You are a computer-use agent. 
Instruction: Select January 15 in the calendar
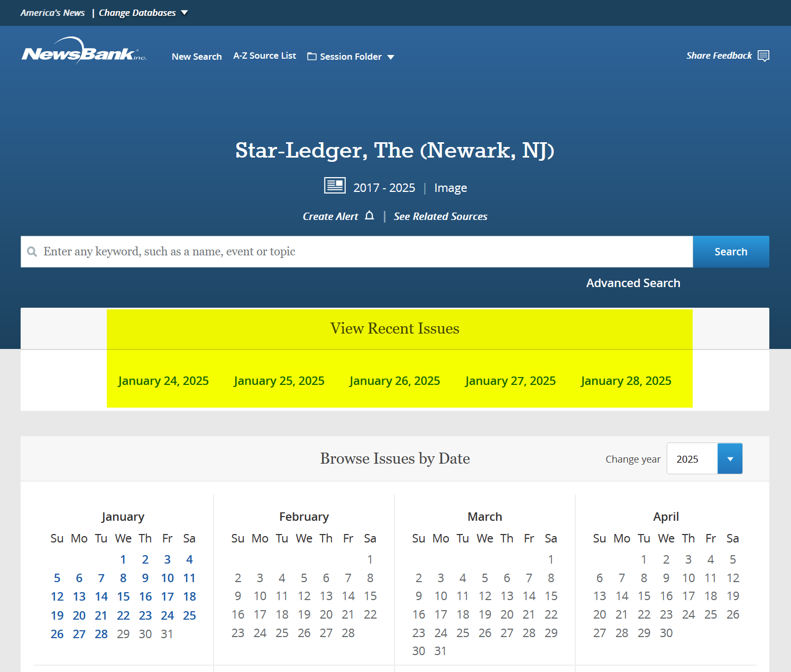123,597
